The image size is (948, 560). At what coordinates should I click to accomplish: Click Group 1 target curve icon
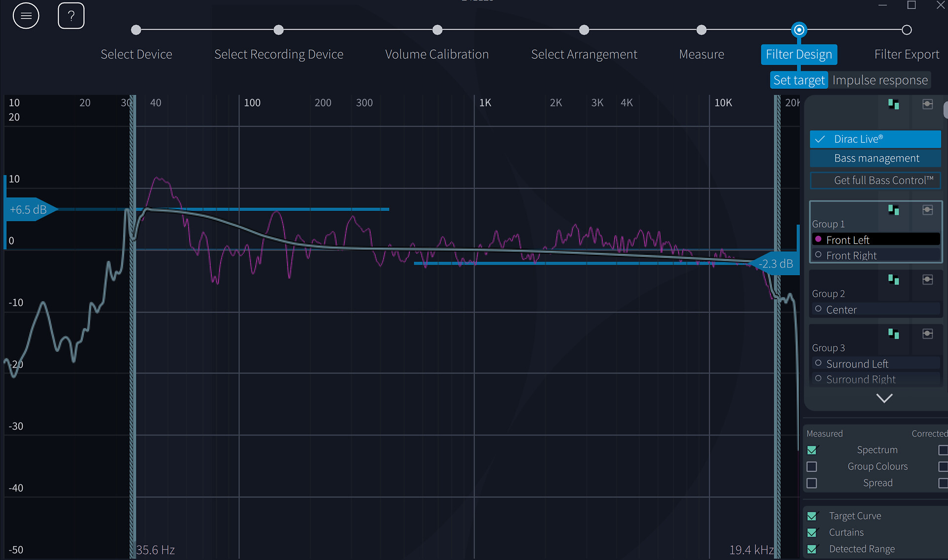(x=893, y=210)
